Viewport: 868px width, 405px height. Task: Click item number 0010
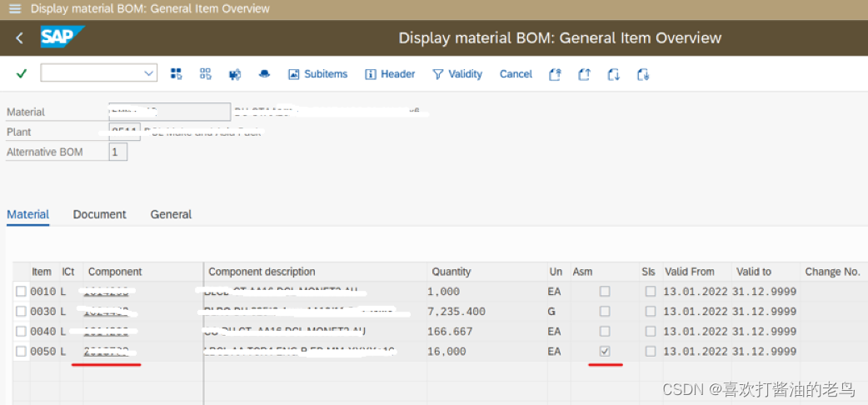[43, 292]
